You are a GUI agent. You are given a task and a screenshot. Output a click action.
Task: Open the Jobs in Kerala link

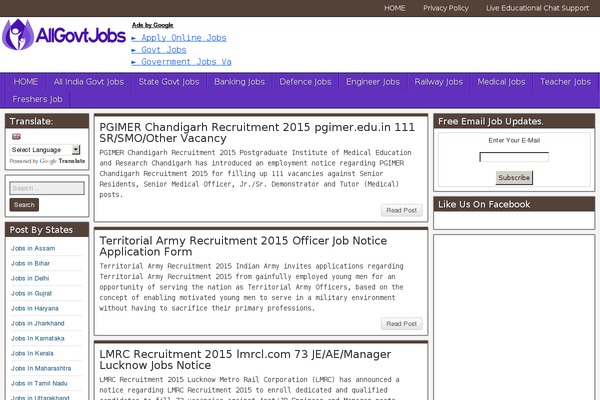[x=32, y=353]
